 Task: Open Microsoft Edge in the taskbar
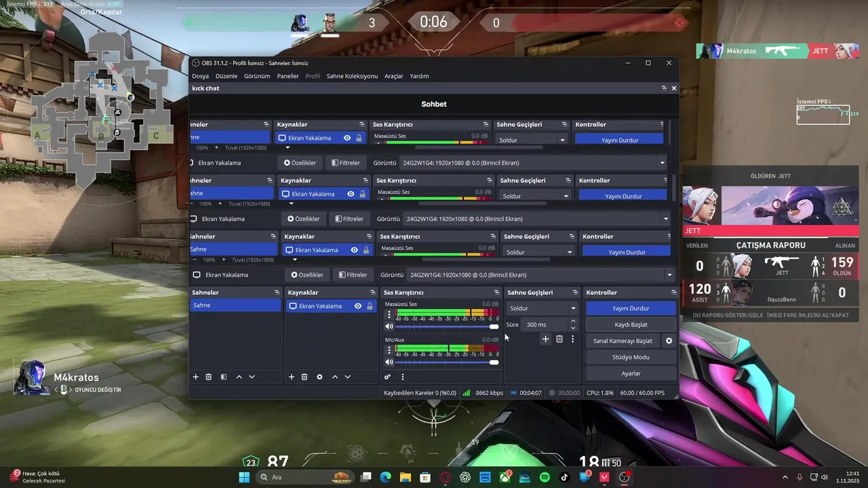pos(386,477)
